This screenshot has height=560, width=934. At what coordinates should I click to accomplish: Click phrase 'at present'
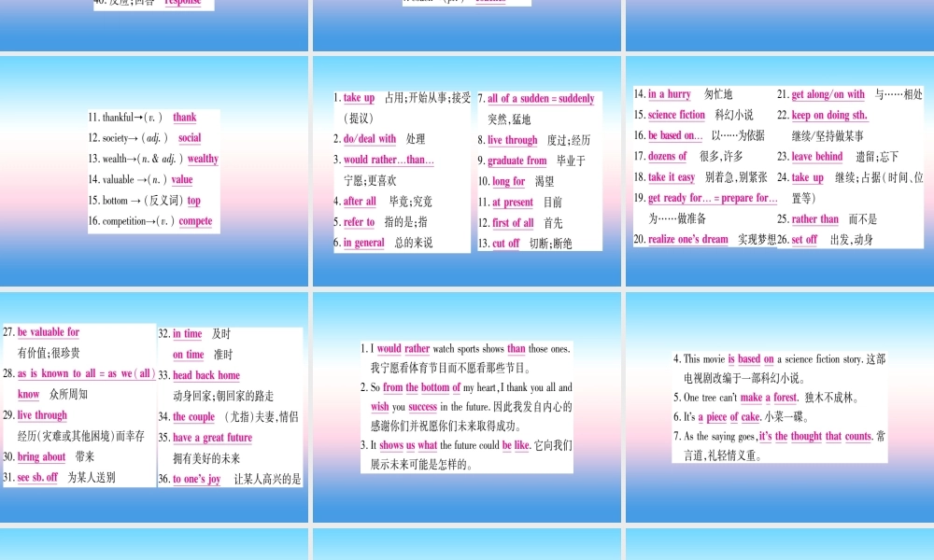512,203
